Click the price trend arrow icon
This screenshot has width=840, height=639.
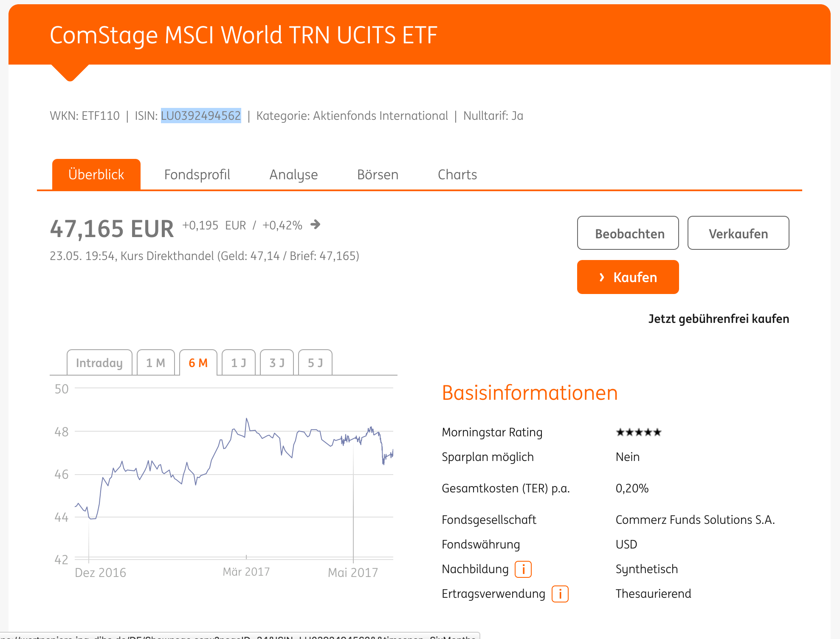[x=315, y=224]
